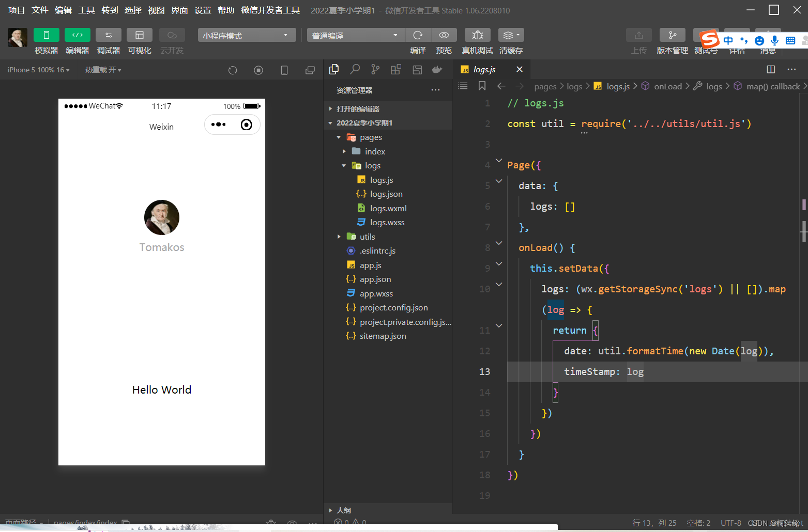Image resolution: width=808 pixels, height=532 pixels.
Task: Click the preview eye icon
Action: [444, 35]
